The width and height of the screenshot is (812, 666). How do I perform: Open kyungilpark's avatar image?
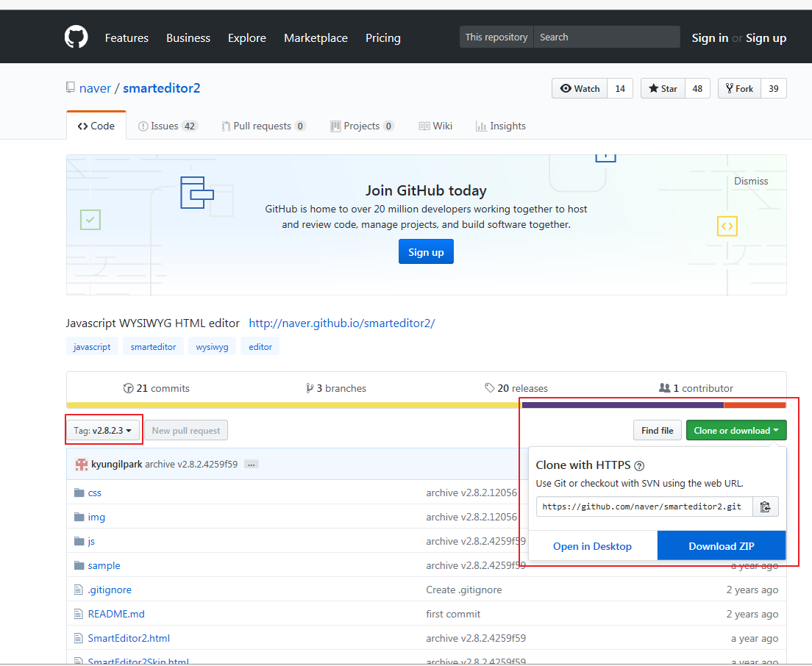(82, 464)
